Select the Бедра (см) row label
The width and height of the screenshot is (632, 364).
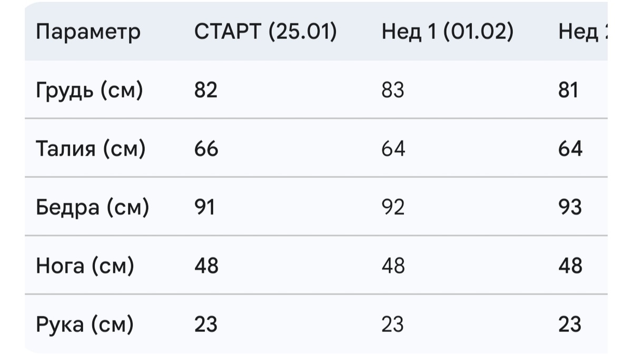coord(93,208)
